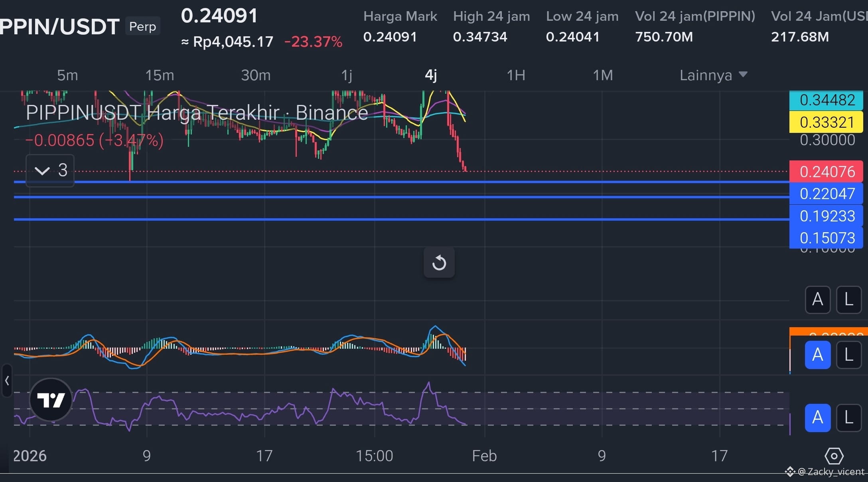
Task: Click left panel collapse arrow handle
Action: [7, 381]
